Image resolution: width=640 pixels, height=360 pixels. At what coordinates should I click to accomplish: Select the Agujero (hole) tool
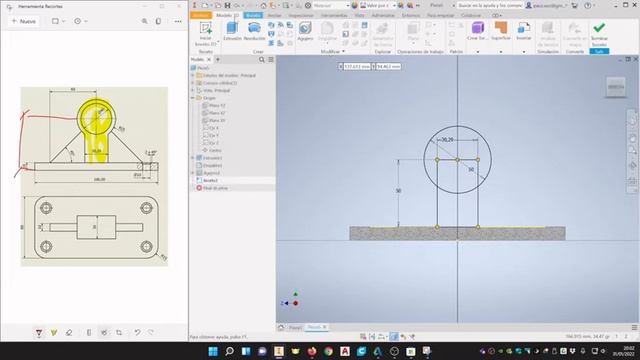[305, 31]
